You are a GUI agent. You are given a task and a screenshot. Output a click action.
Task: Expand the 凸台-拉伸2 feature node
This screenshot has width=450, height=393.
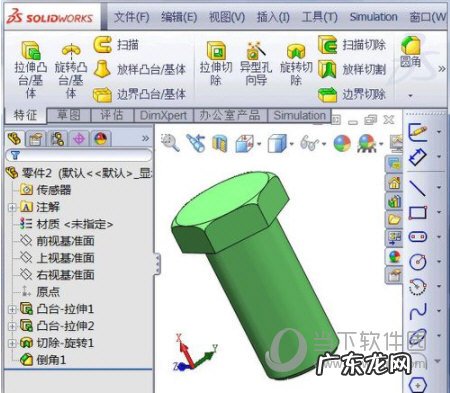[12, 326]
